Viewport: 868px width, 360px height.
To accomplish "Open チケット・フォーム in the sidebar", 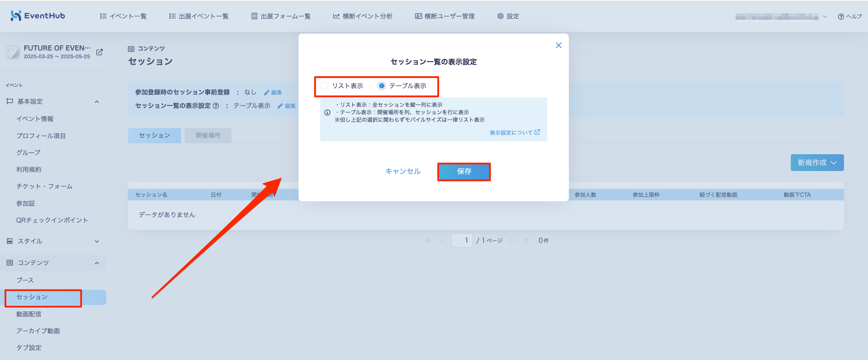I will pyautogui.click(x=44, y=186).
